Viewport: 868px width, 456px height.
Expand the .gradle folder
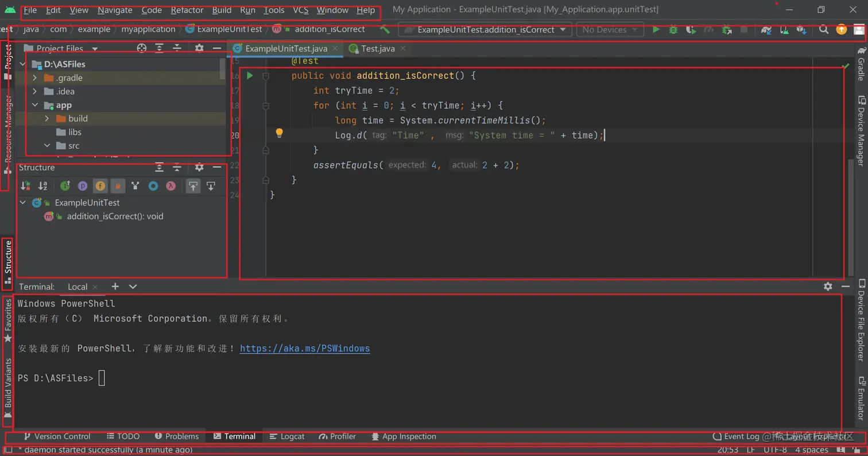point(35,78)
